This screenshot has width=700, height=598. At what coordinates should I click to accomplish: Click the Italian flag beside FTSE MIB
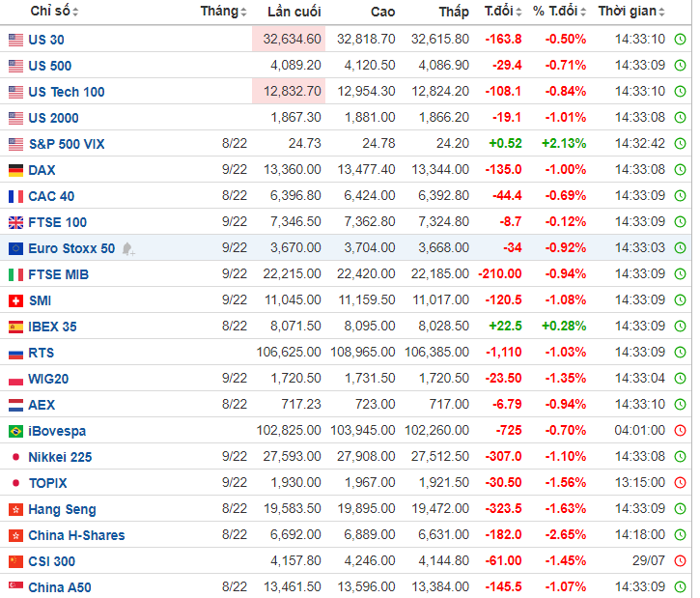pos(15,274)
